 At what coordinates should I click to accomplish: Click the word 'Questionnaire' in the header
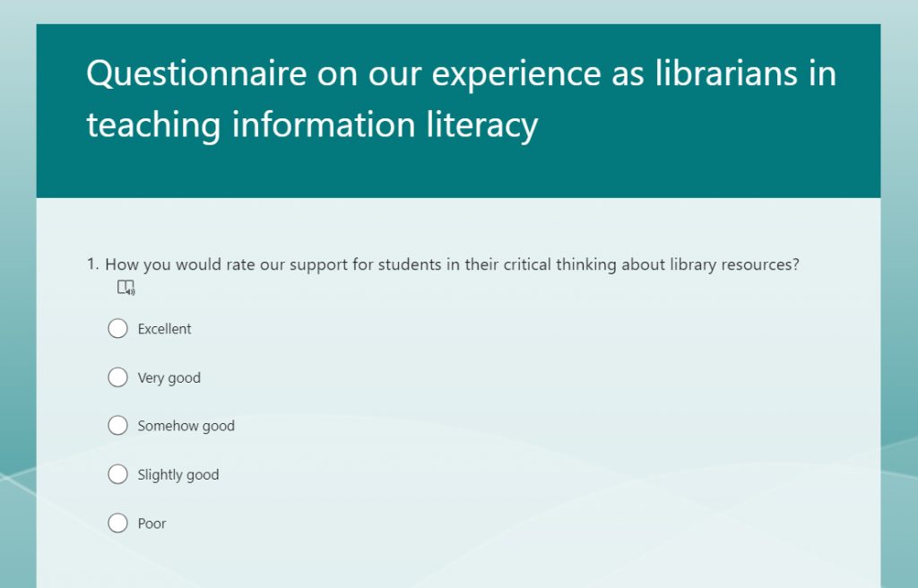click(x=196, y=74)
